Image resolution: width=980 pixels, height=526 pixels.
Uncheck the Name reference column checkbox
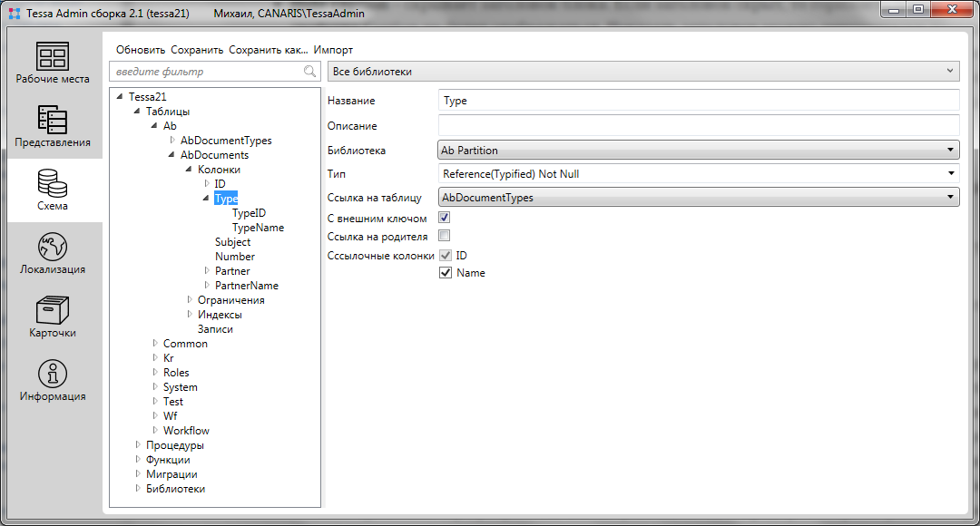[x=446, y=273]
